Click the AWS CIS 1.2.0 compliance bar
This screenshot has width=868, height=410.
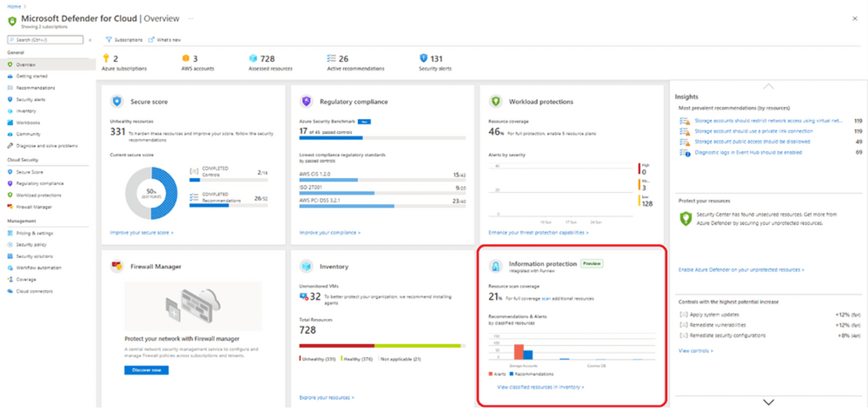[x=382, y=180]
